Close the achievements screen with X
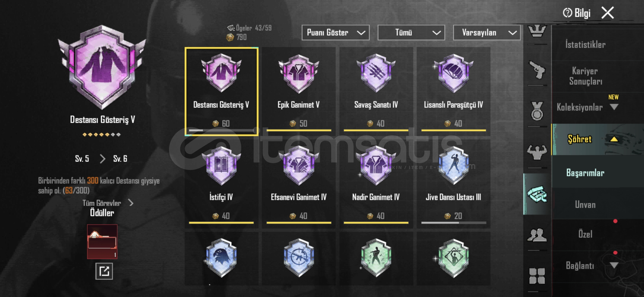The height and width of the screenshot is (297, 644). click(x=608, y=13)
